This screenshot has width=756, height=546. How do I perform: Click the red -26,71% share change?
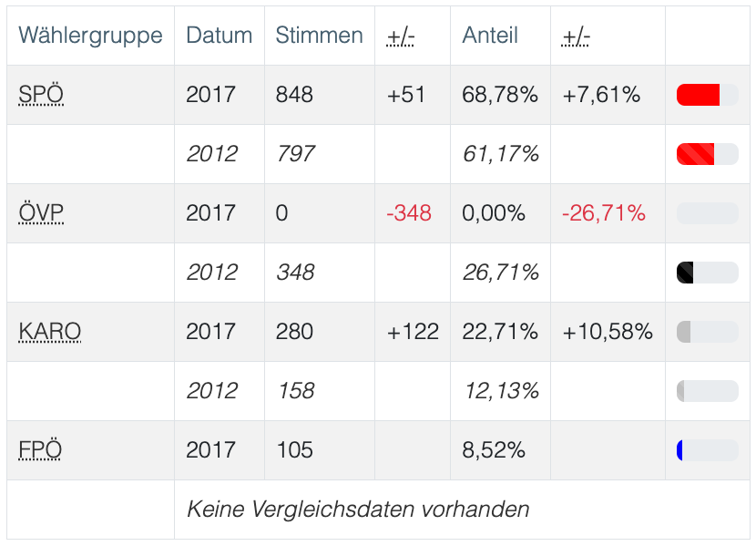(604, 213)
